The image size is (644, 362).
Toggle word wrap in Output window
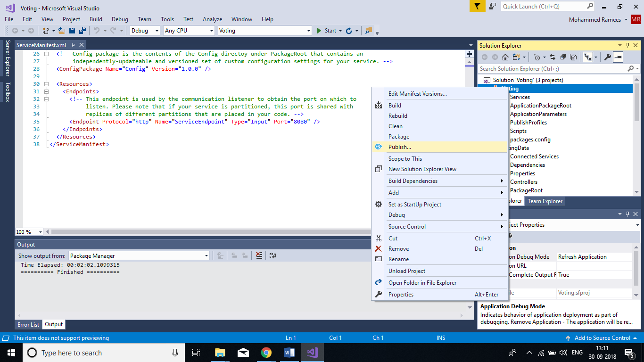point(272,255)
